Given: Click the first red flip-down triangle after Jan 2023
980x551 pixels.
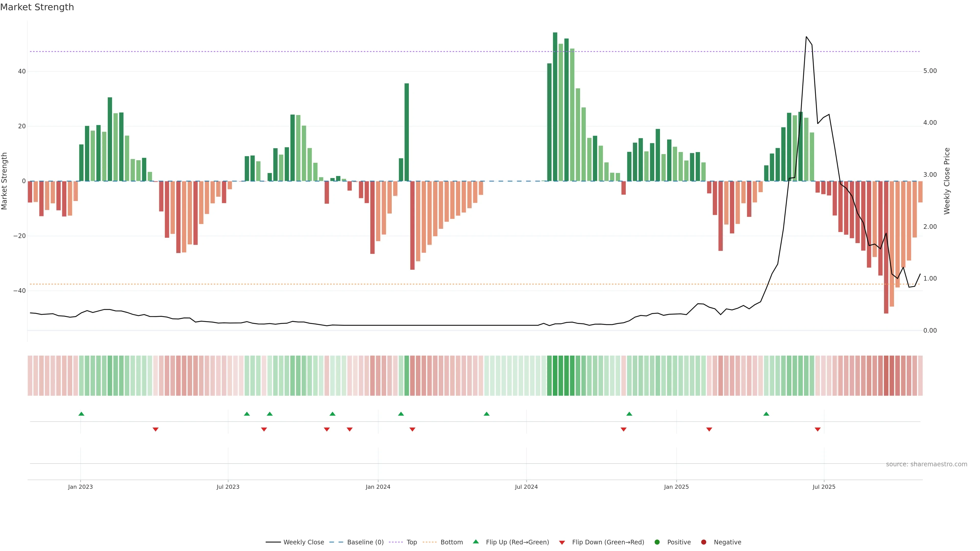Looking at the screenshot, I should tap(155, 429).
